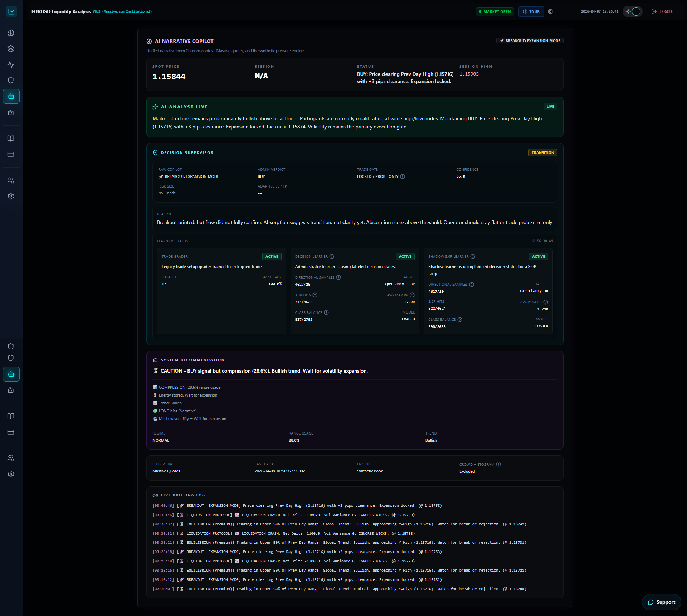Click the last update timestamp 2026-04-08T00:56:37

(x=280, y=471)
